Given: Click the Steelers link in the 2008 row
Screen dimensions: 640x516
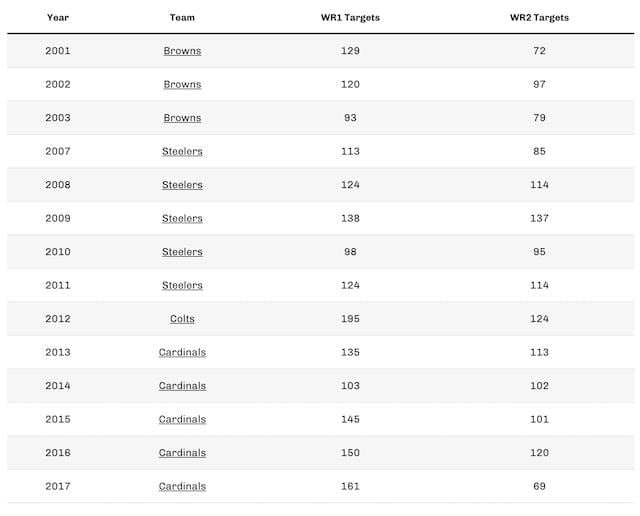Looking at the screenshot, I should click(x=182, y=185).
